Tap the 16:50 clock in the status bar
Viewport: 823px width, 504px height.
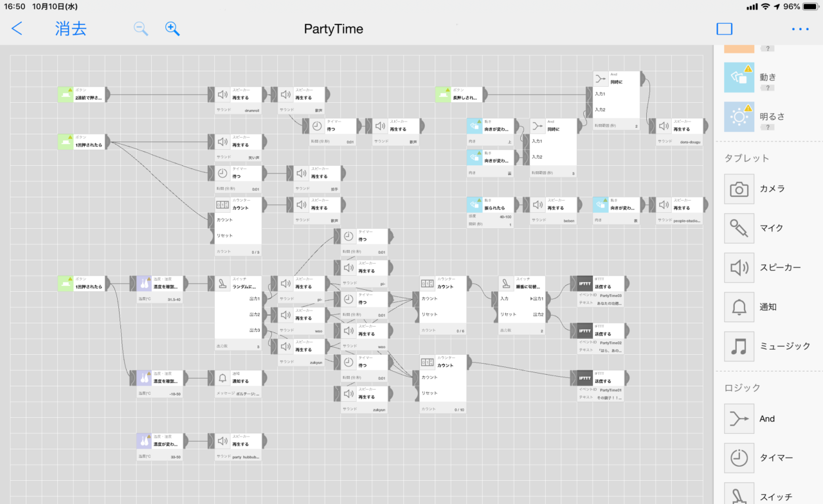pos(15,6)
